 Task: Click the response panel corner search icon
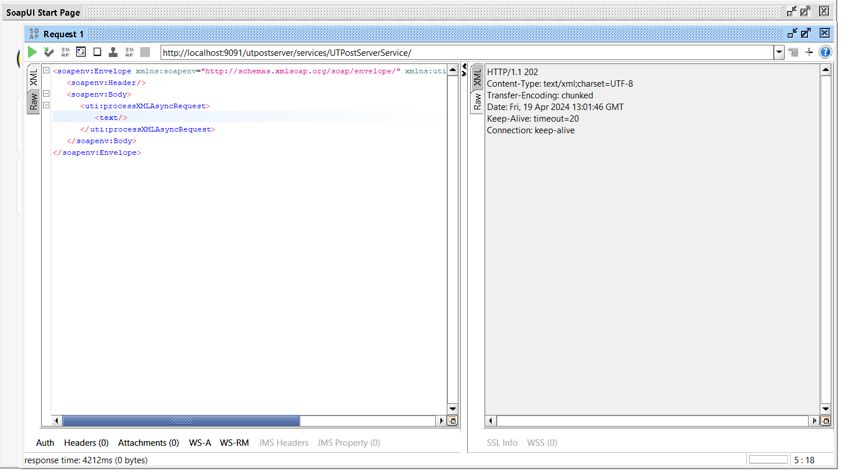click(x=826, y=421)
